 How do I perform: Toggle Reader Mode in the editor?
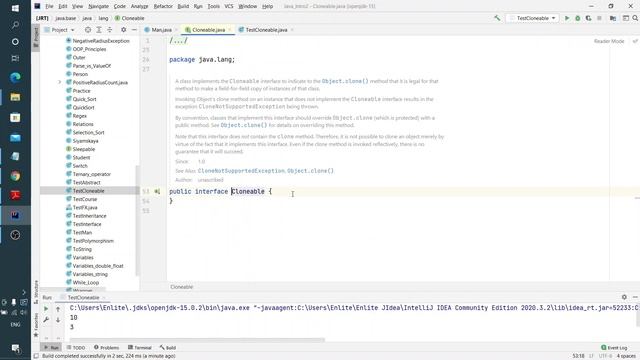609,41
